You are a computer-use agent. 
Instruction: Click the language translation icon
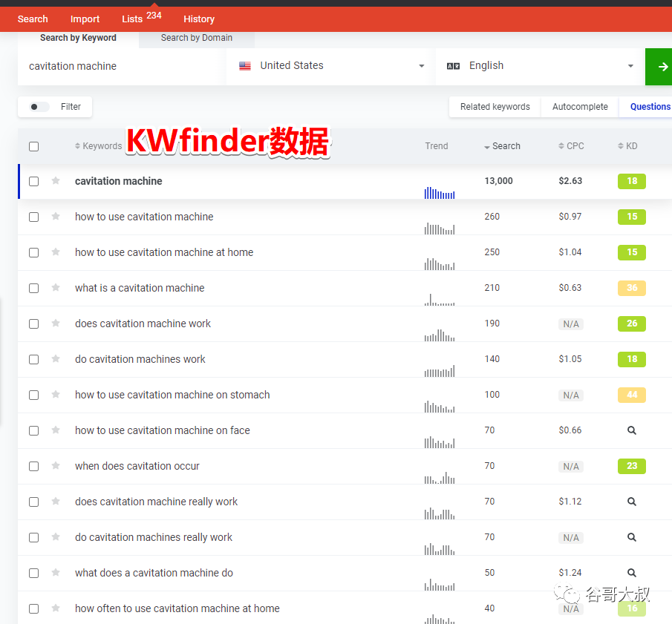pos(453,66)
